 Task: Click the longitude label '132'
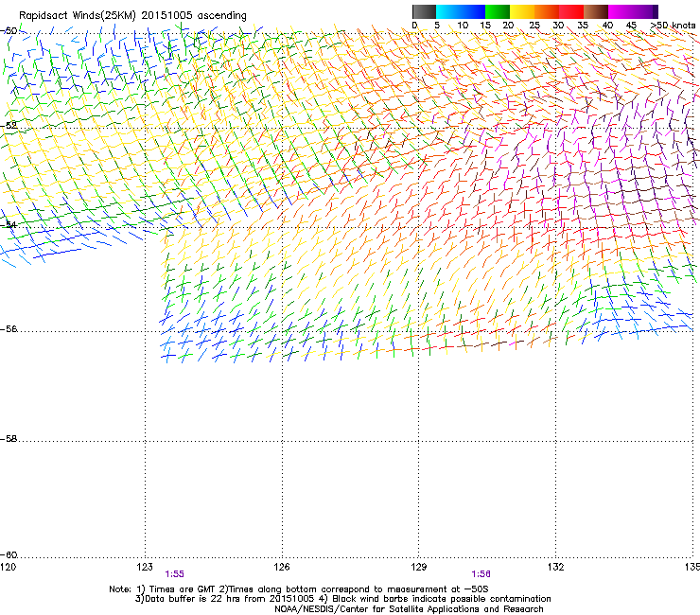coord(555,567)
